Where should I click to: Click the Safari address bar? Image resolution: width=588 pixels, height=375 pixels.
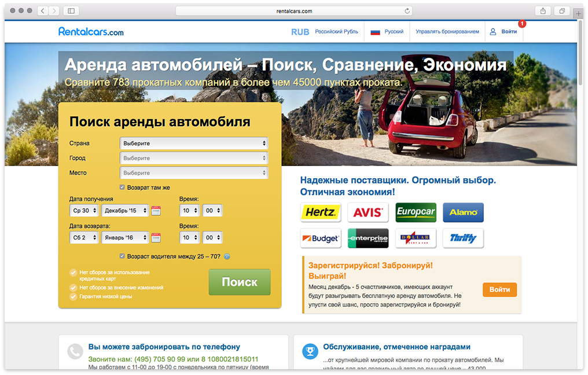pos(294,11)
